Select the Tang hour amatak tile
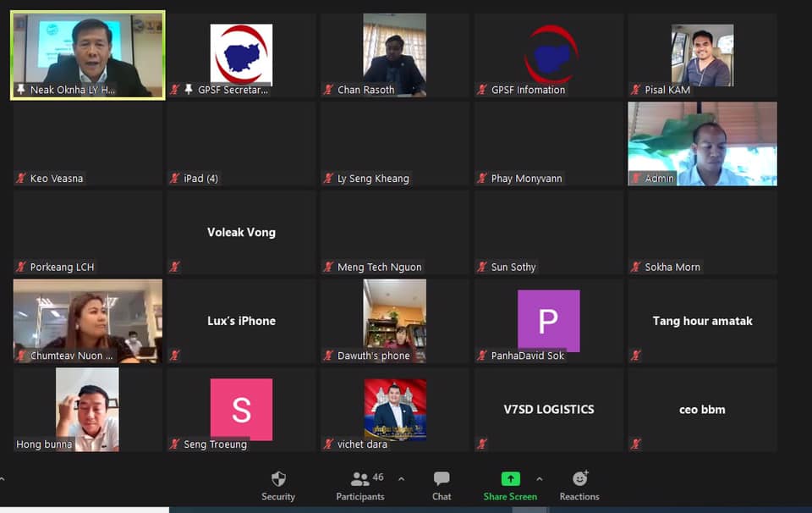 click(702, 321)
